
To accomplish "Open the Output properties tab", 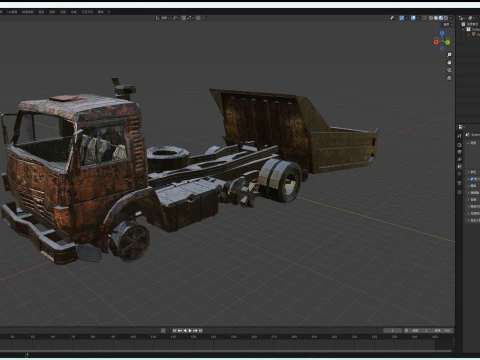I will [459, 152].
